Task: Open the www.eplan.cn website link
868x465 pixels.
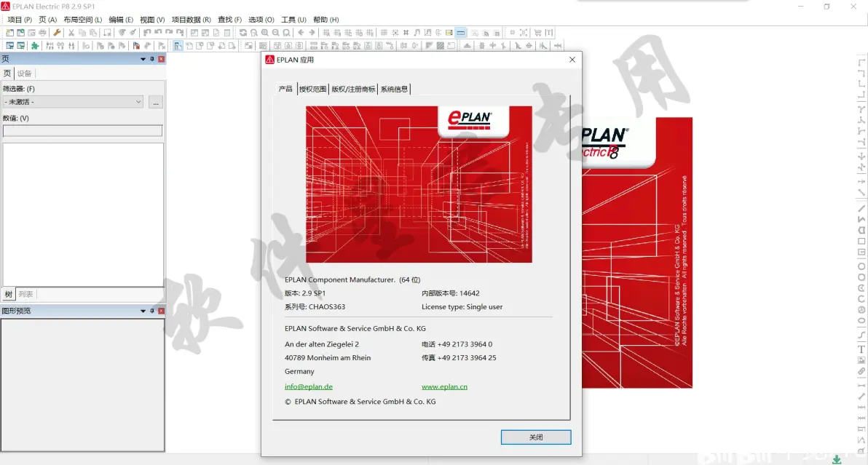Action: tap(444, 387)
